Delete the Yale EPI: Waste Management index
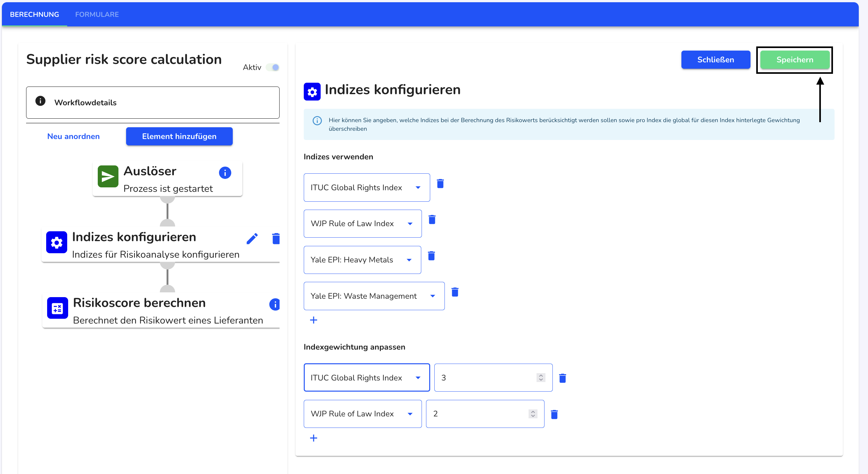 click(x=455, y=292)
